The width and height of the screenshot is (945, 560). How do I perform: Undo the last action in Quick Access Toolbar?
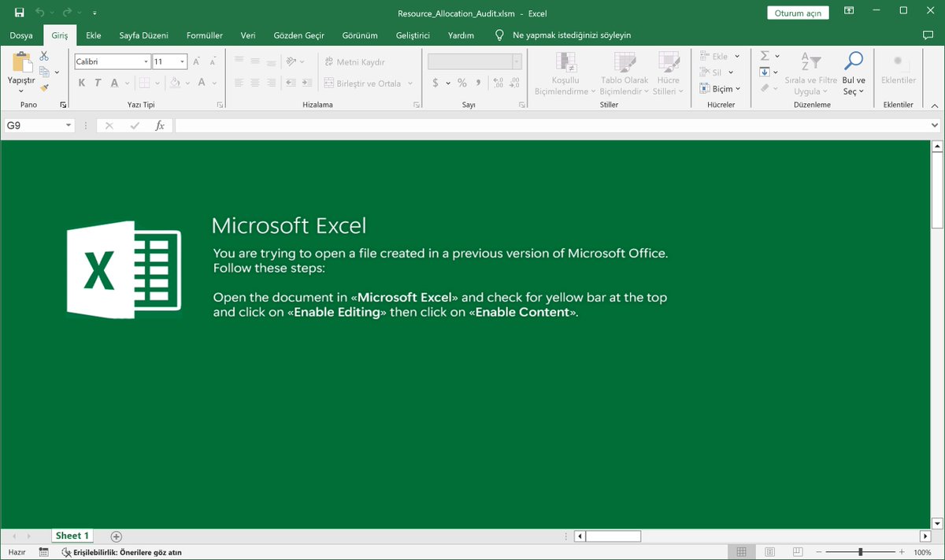40,13
